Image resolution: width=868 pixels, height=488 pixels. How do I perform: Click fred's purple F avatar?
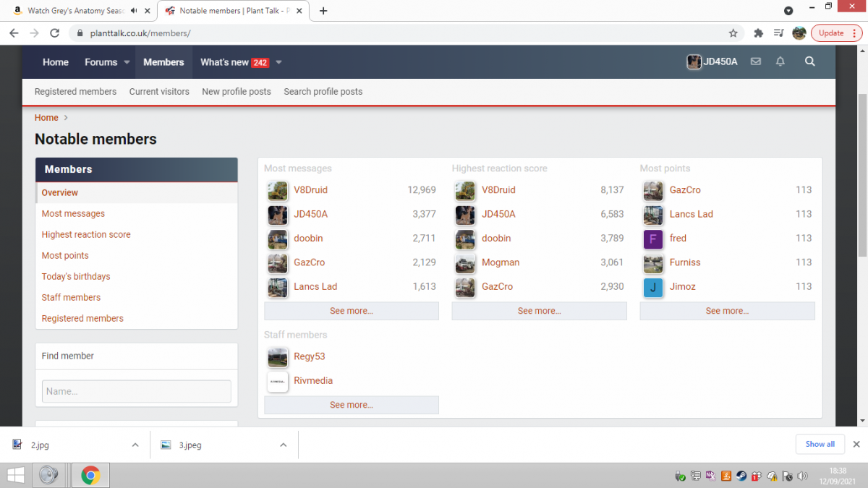tap(653, 239)
